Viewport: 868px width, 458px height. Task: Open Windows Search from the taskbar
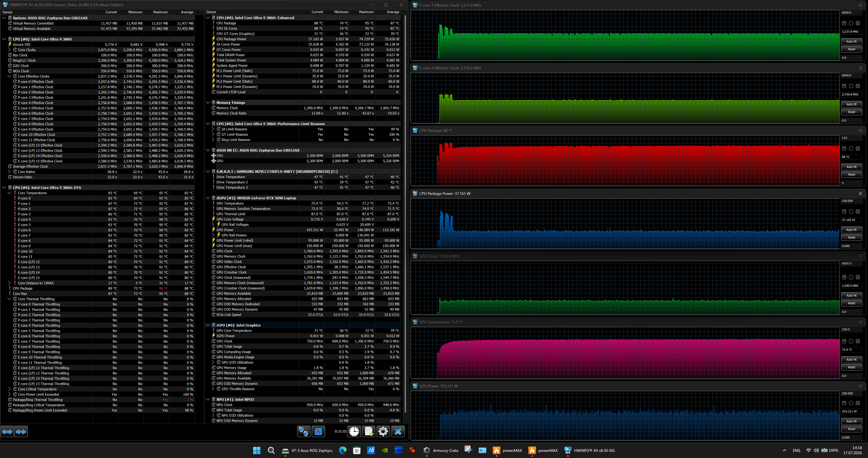[x=271, y=450]
